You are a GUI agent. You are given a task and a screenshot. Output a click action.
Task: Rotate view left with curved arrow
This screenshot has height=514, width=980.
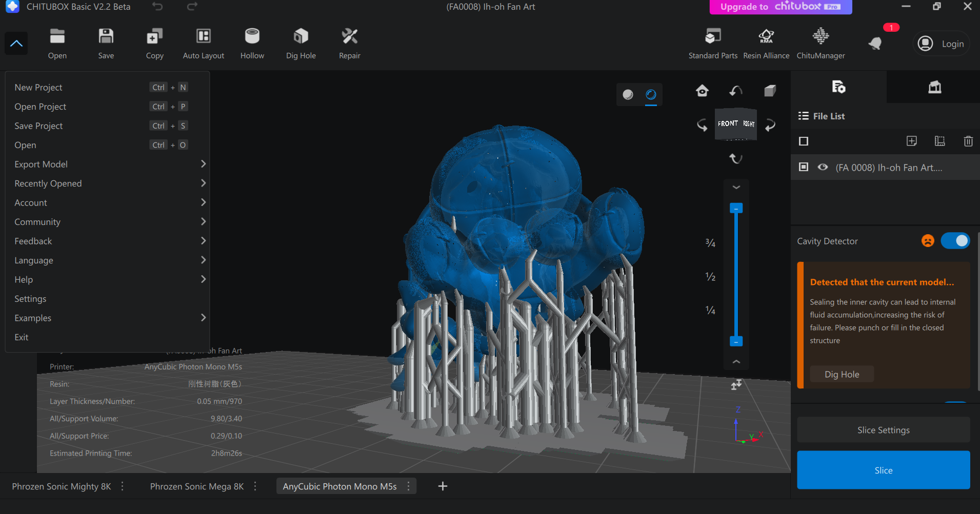[702, 125]
